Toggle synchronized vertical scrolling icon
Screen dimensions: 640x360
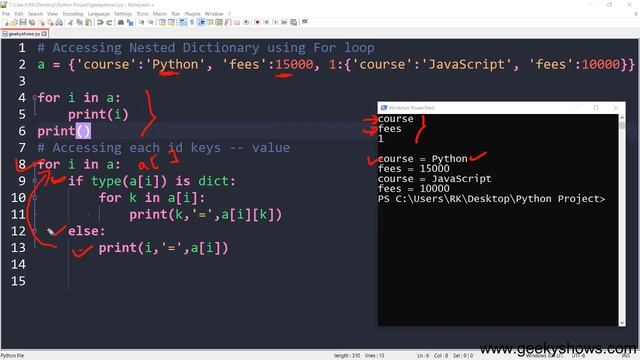(x=162, y=22)
